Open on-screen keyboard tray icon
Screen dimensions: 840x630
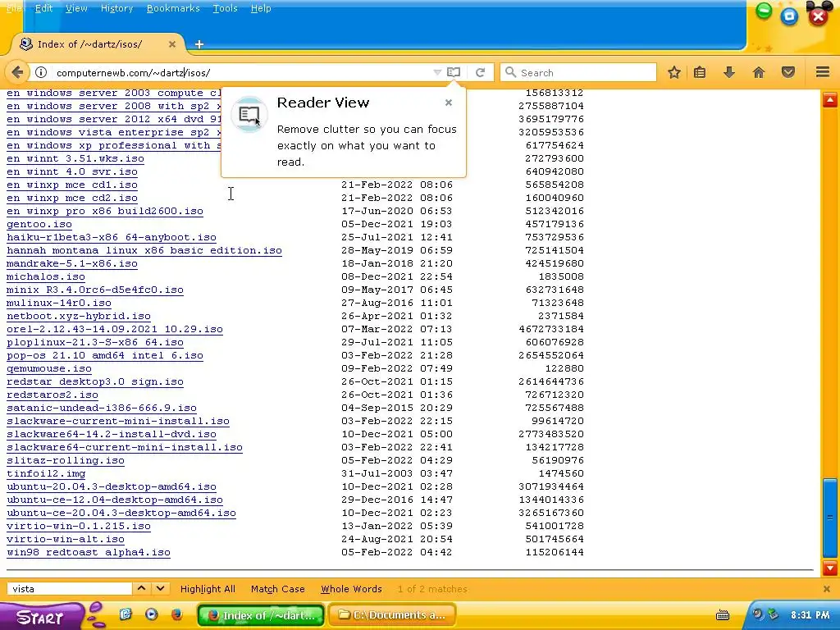[x=723, y=615]
